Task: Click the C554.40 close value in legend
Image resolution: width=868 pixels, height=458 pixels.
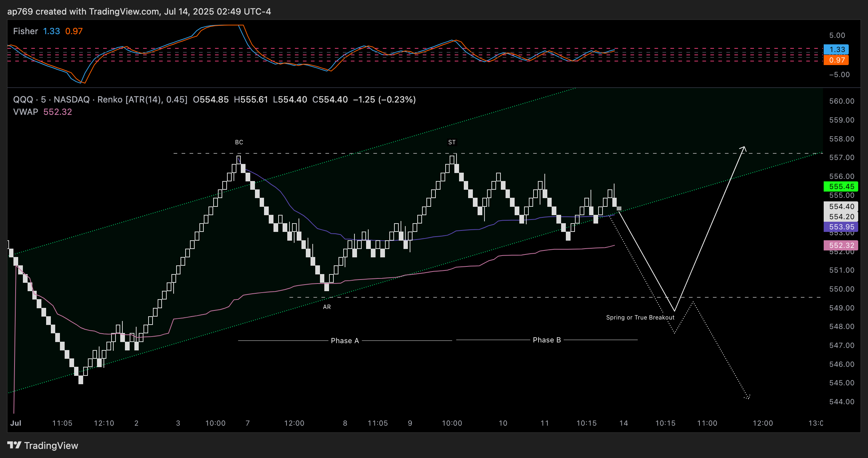Action: coord(330,100)
